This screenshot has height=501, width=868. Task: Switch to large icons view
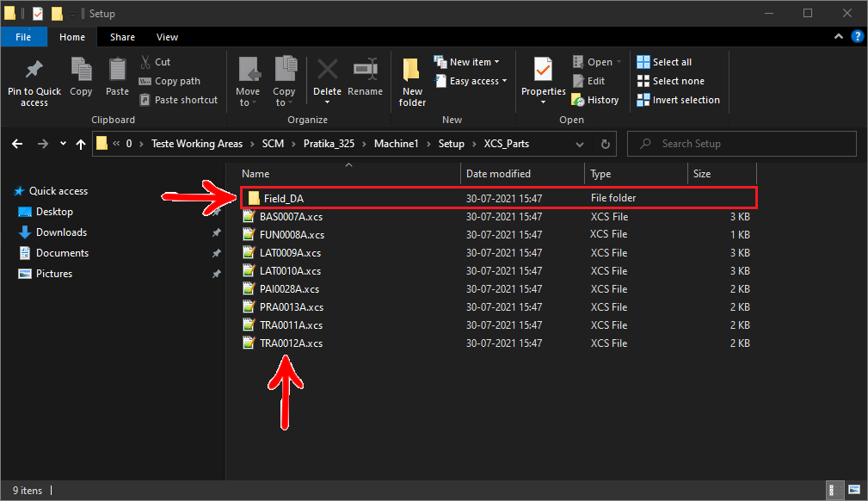(x=854, y=490)
